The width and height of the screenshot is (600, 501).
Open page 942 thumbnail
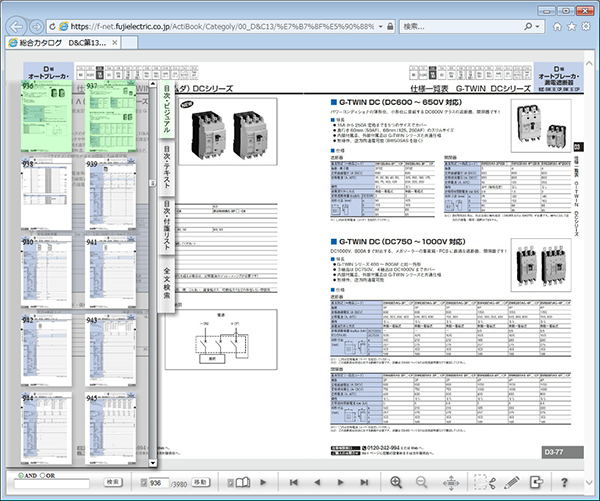coord(46,350)
